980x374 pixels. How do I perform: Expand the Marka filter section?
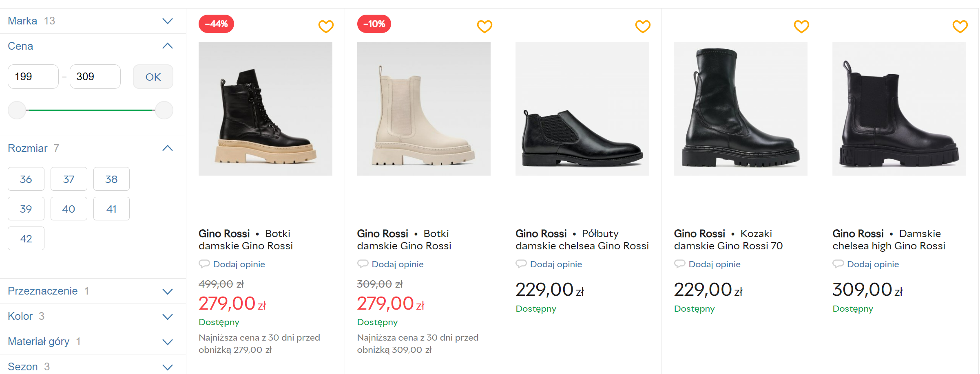point(168,21)
